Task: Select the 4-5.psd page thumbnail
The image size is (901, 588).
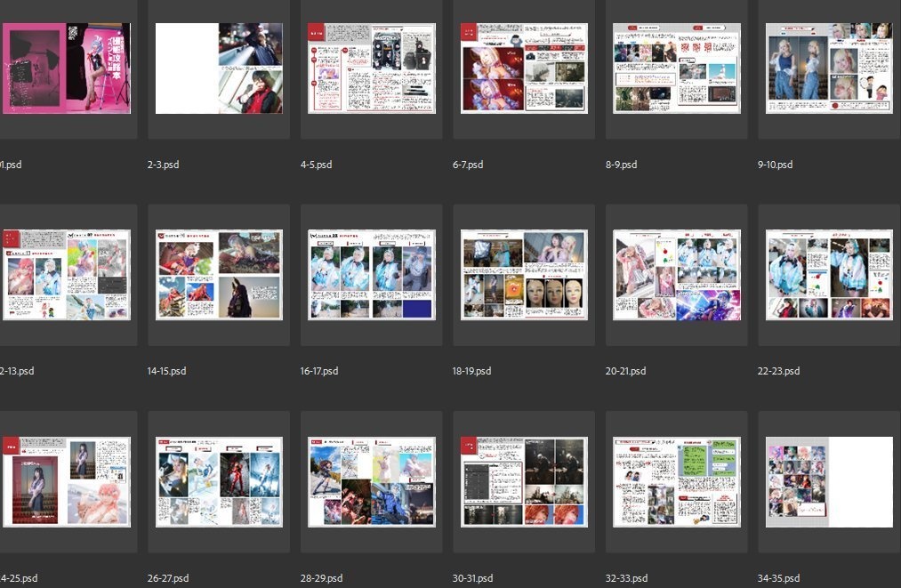Action: tap(372, 68)
